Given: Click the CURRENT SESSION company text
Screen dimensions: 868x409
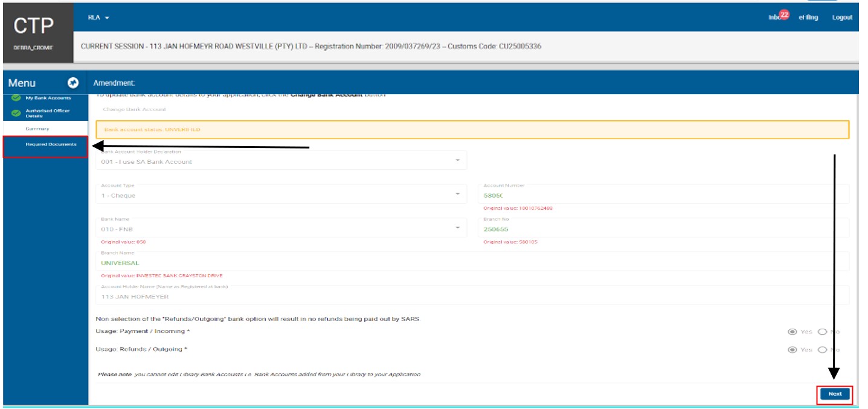Looking at the screenshot, I should pyautogui.click(x=310, y=46).
